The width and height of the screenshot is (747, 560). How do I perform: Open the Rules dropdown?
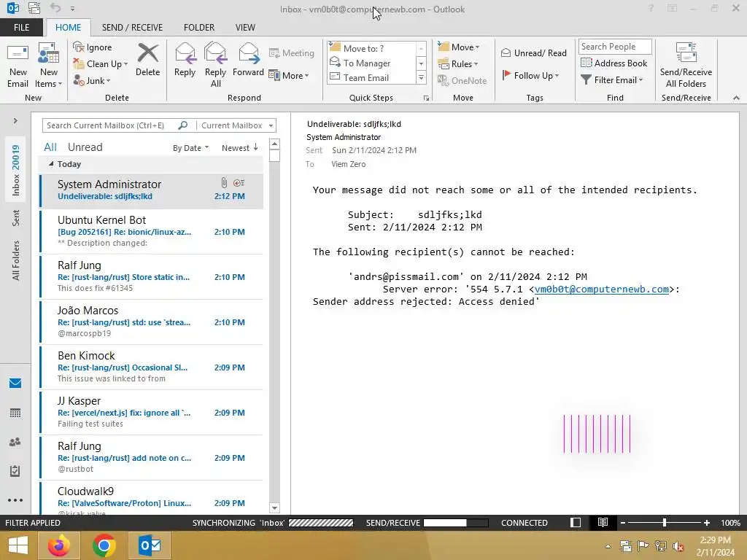(x=458, y=64)
